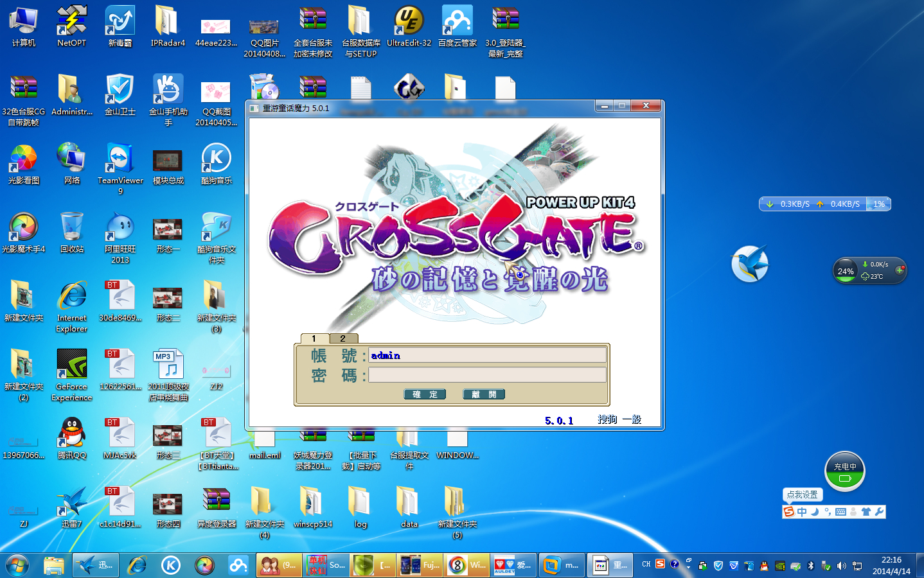The height and width of the screenshot is (578, 924).
Task: Click the 24% memory accelerator ball
Action: coord(846,271)
